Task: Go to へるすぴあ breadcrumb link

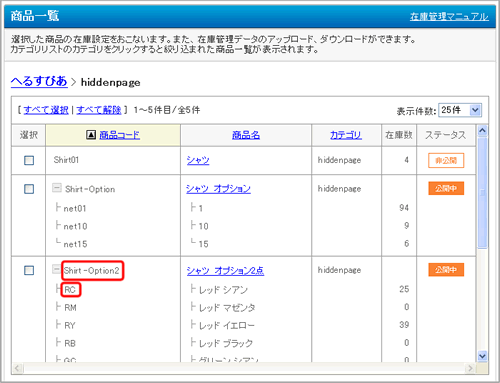Action: 39,81
